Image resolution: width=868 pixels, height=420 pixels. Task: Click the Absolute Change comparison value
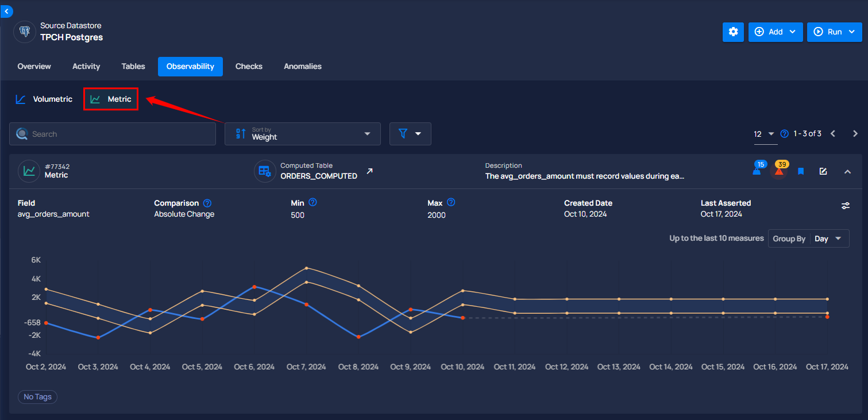coord(184,214)
